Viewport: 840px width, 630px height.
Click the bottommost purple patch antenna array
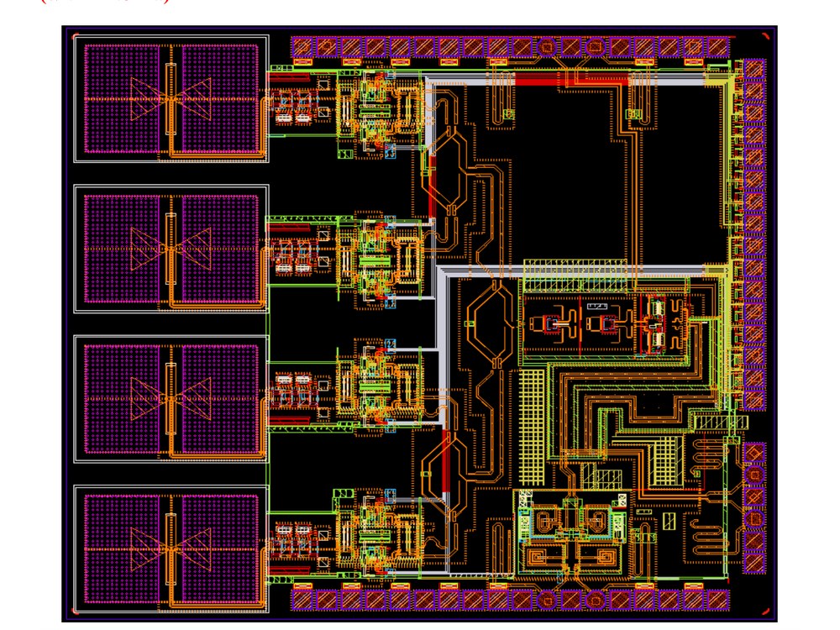[x=171, y=549]
